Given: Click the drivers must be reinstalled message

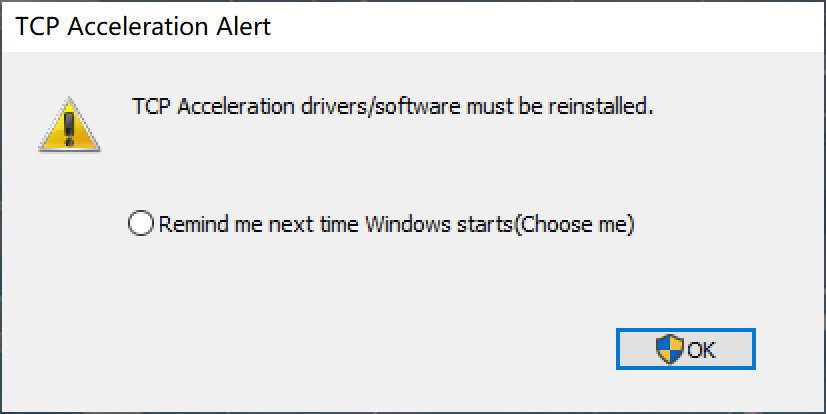Looking at the screenshot, I should pyautogui.click(x=392, y=106).
